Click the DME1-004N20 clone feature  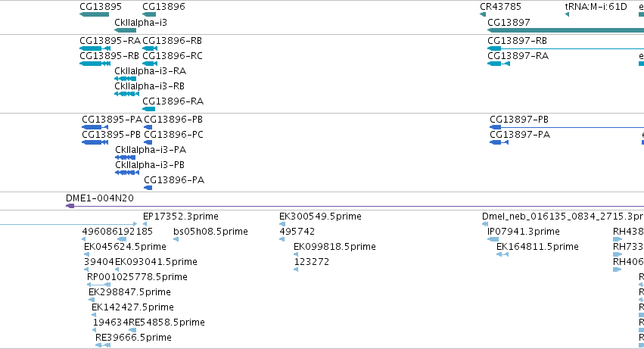click(355, 206)
